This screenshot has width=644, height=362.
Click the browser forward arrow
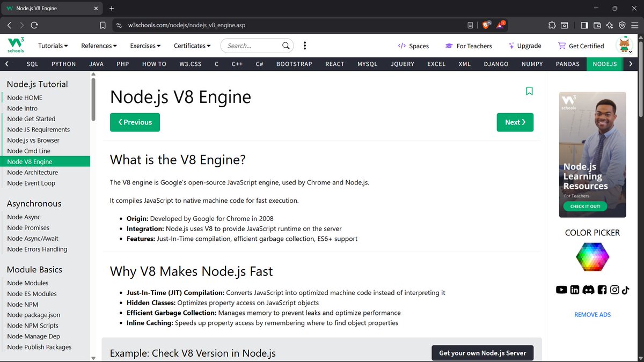pyautogui.click(x=22, y=25)
